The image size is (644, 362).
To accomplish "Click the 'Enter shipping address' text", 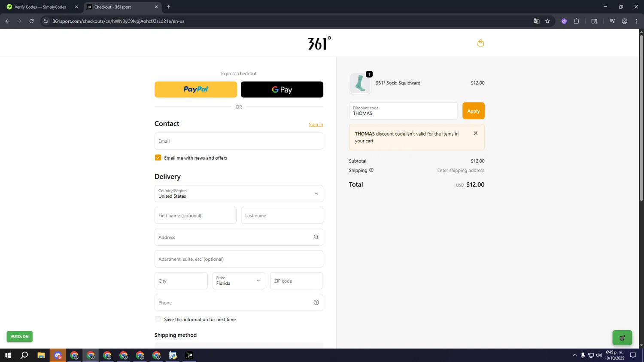I will pos(461,170).
